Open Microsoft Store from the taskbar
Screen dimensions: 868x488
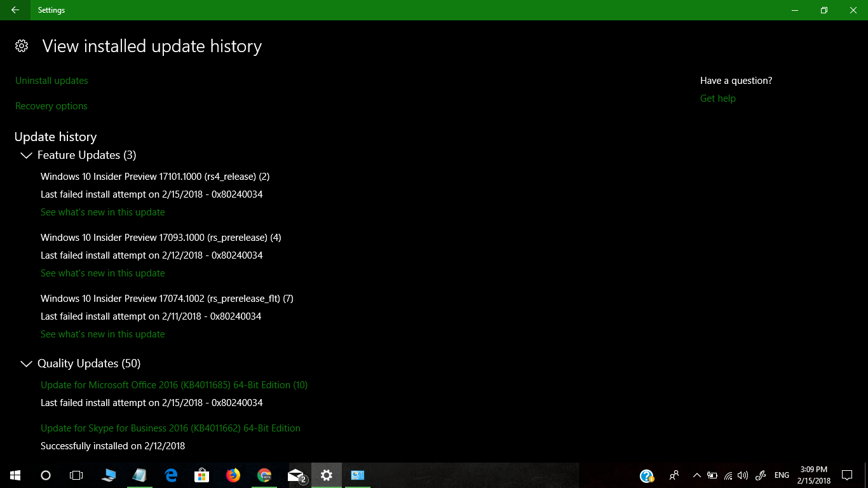[202, 475]
